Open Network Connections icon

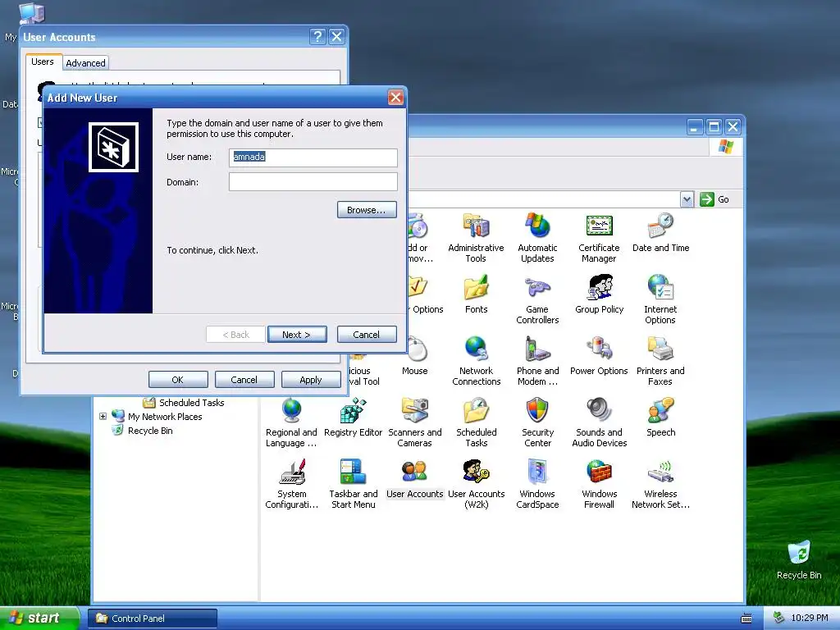click(x=477, y=361)
